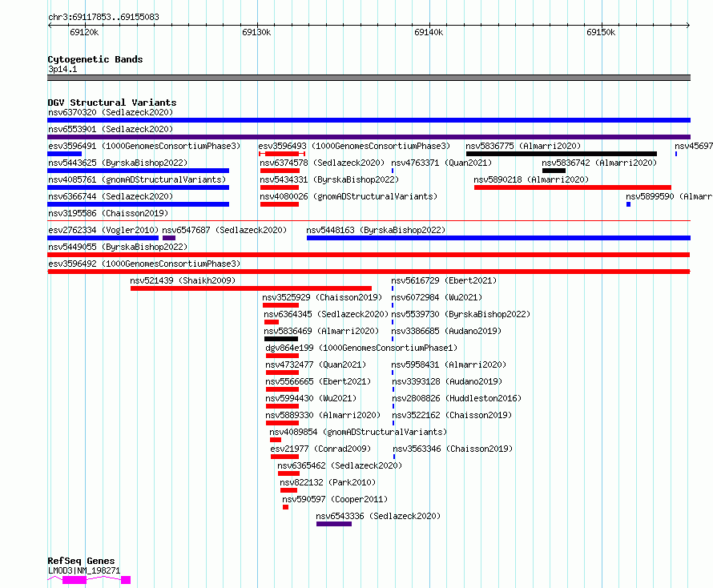The image size is (713, 588).
Task: Click chr3:69117853..69155083 coordinates text
Action: click(103, 18)
